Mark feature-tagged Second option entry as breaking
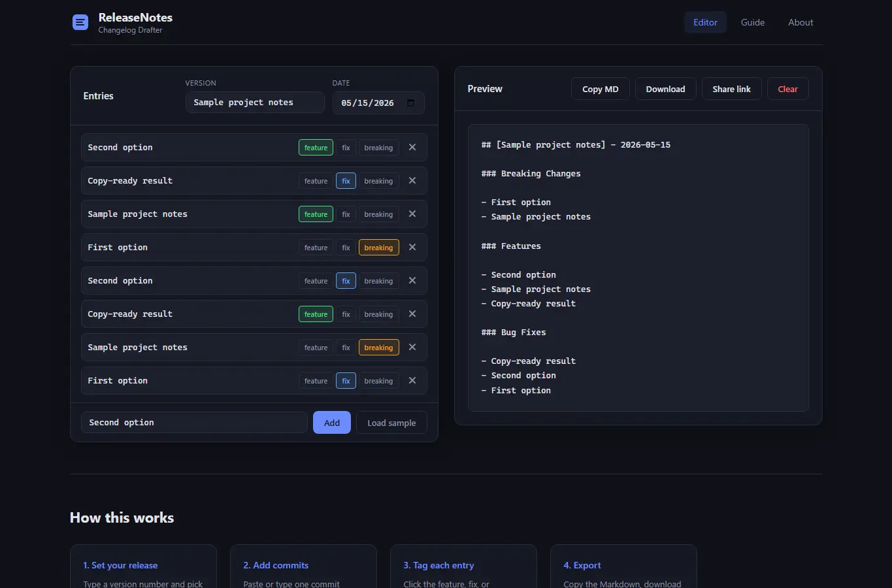The height and width of the screenshot is (588, 892). point(378,148)
